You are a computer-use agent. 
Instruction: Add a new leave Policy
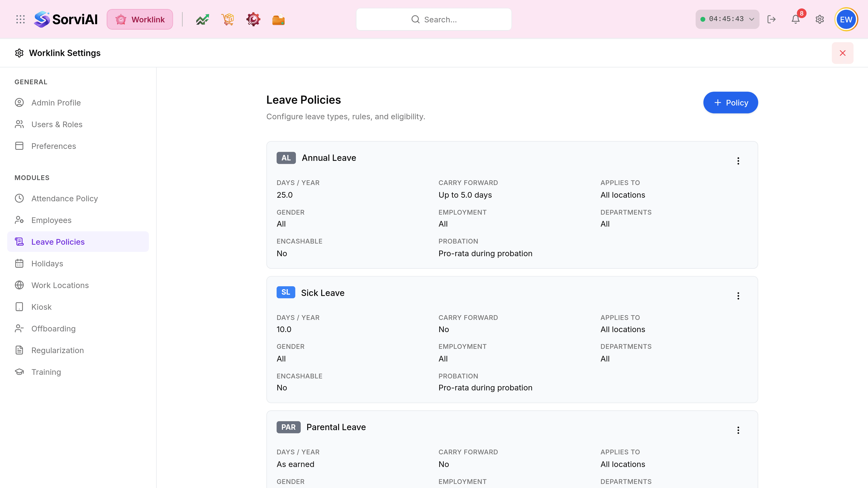pos(731,102)
